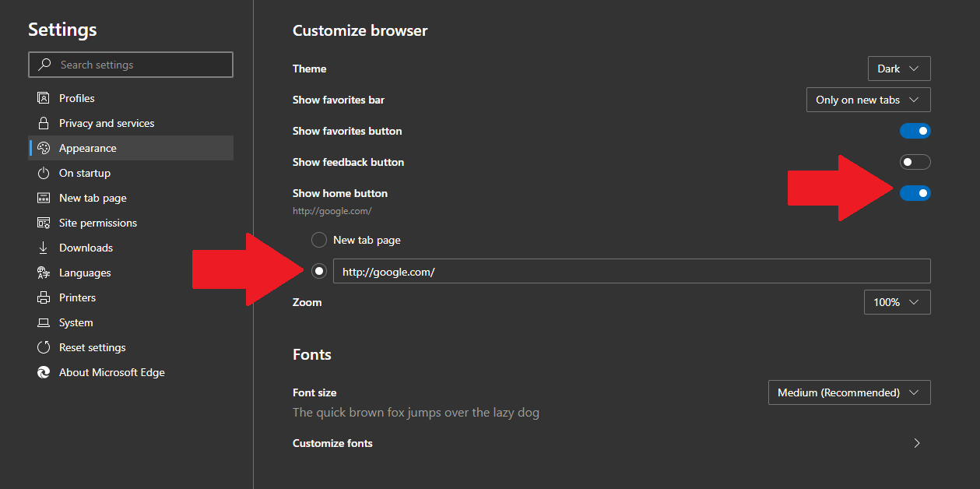Click the Fonts heading
980x489 pixels.
pyautogui.click(x=312, y=354)
